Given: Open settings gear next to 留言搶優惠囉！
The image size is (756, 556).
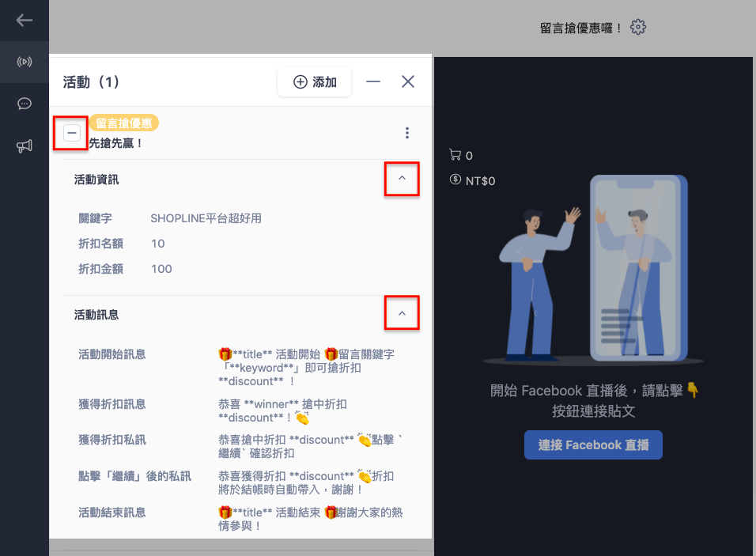Looking at the screenshot, I should pyautogui.click(x=638, y=27).
